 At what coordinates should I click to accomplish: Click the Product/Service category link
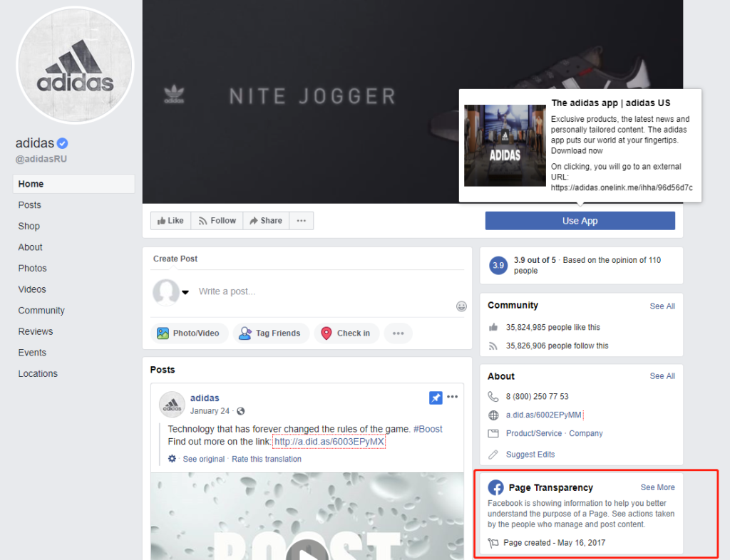coord(534,433)
